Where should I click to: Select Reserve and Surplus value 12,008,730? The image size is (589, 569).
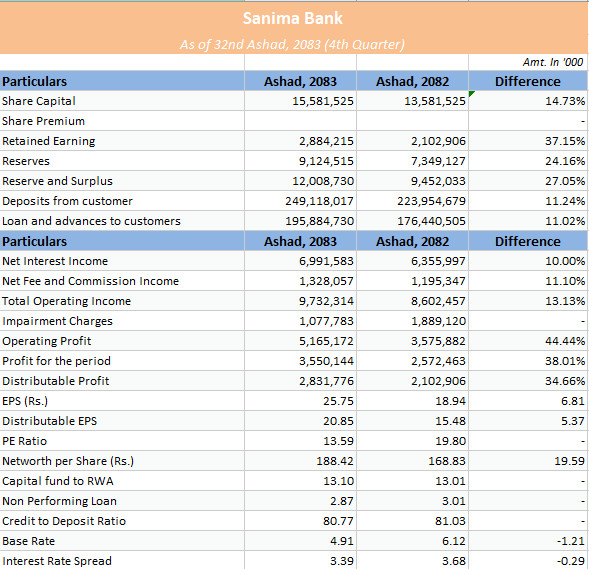(x=323, y=181)
